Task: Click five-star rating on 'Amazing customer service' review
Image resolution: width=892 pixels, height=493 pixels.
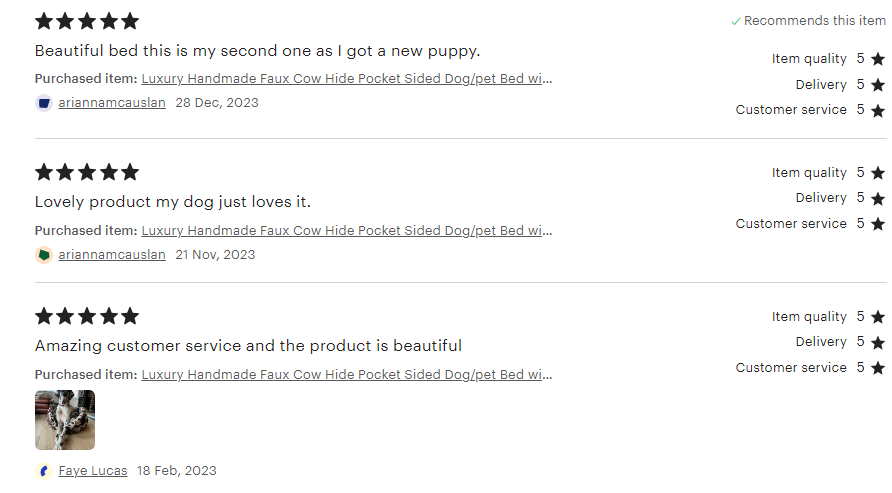Action: pos(87,316)
